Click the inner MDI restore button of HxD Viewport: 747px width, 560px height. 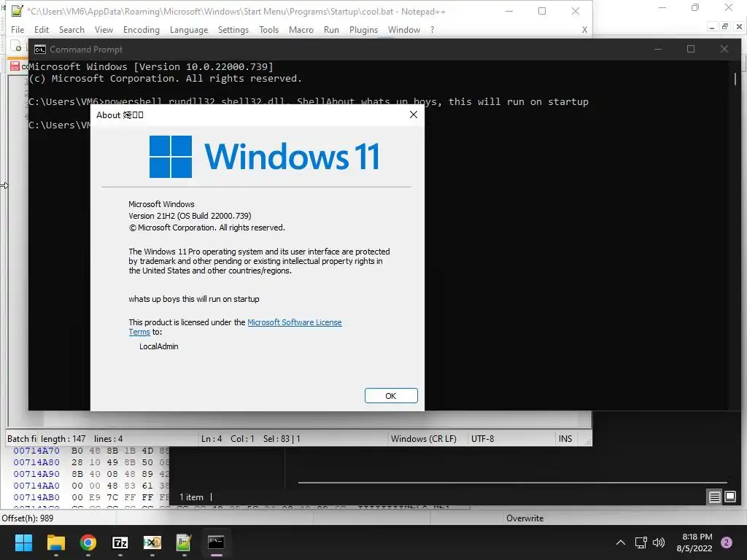point(724,27)
